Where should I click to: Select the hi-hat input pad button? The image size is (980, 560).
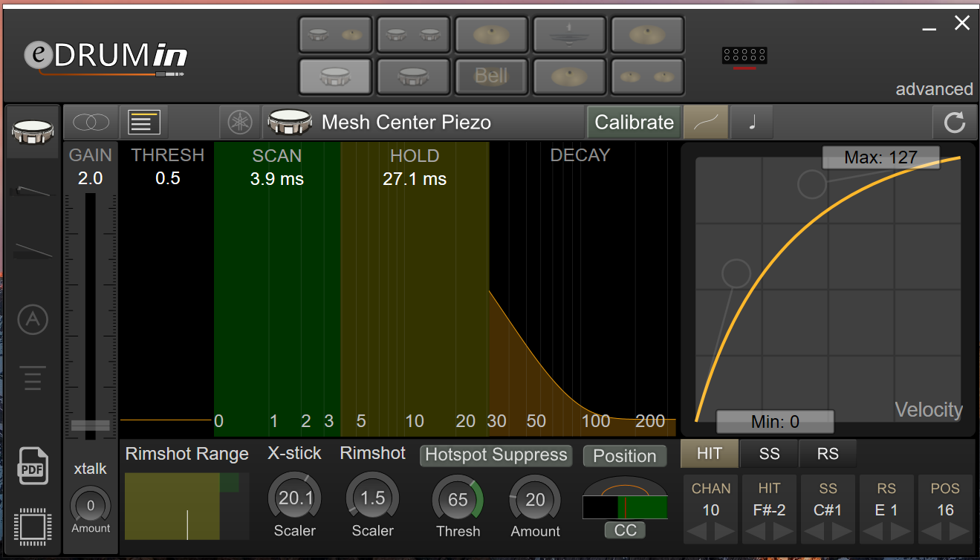569,35
